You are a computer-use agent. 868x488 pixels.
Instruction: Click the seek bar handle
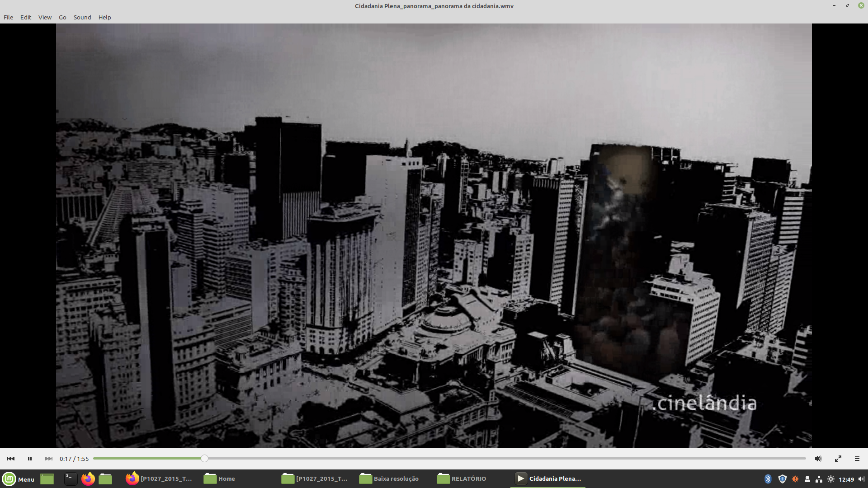(x=204, y=459)
